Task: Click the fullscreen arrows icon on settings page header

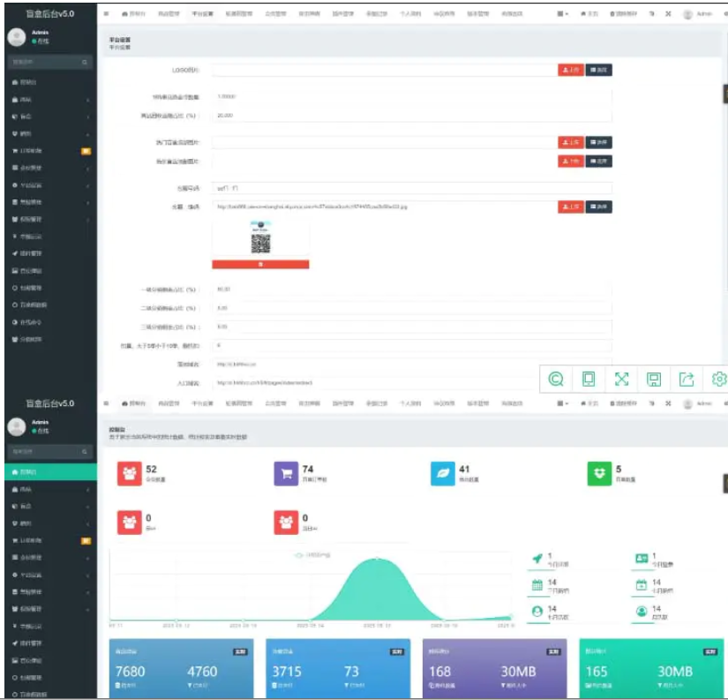Action: tap(668, 14)
